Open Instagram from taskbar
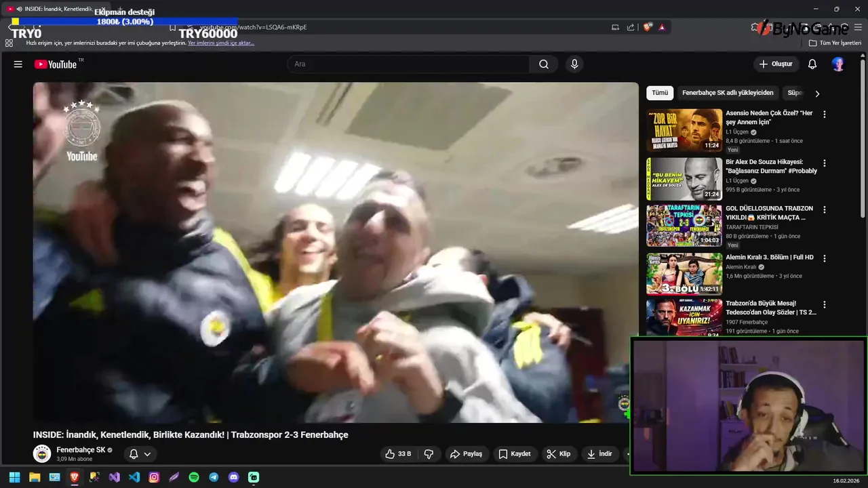 154,477
